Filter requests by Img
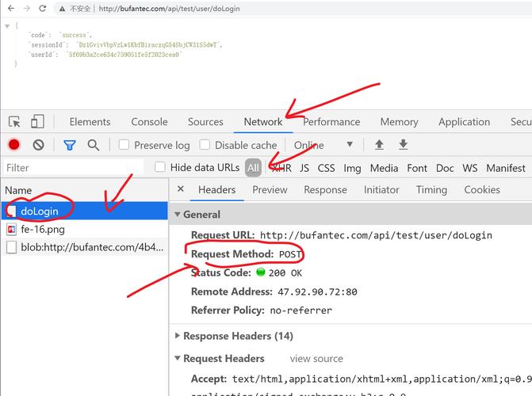The width and height of the screenshot is (532, 396). (352, 168)
